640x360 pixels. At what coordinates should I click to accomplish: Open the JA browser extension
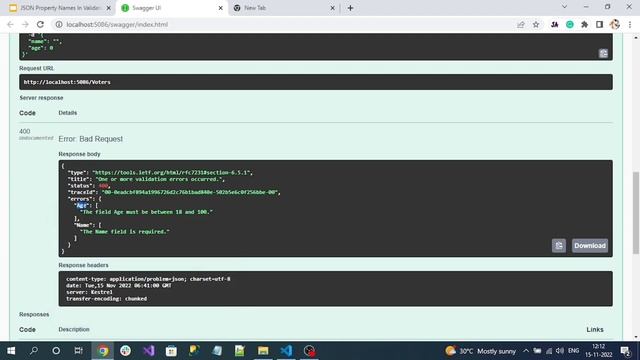pyautogui.click(x=554, y=24)
